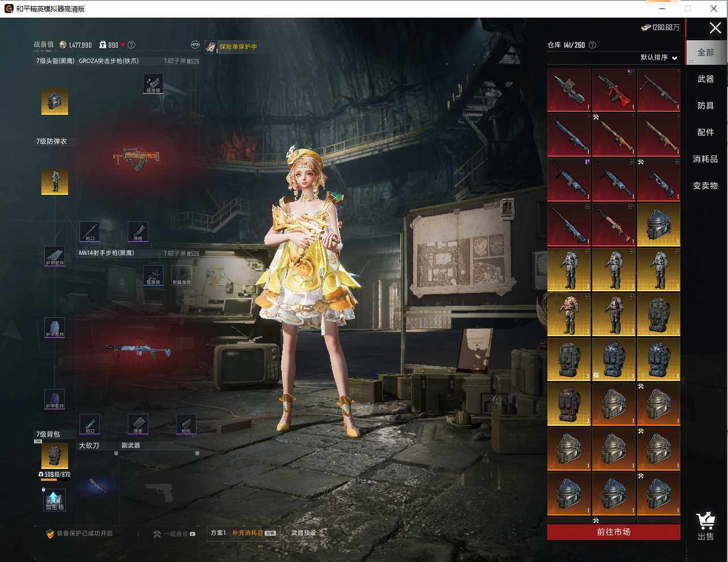Click the shield icon for 装备保护

(50, 534)
